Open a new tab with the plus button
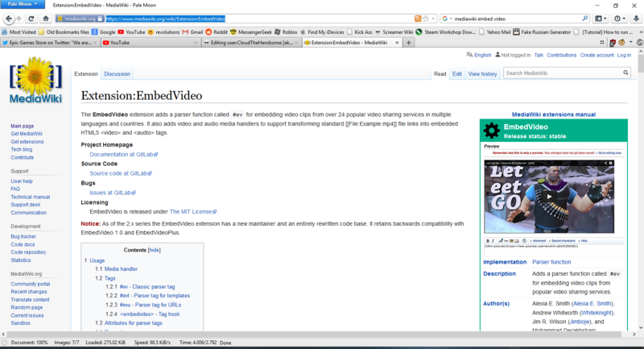This screenshot has height=349, width=644. tap(409, 43)
